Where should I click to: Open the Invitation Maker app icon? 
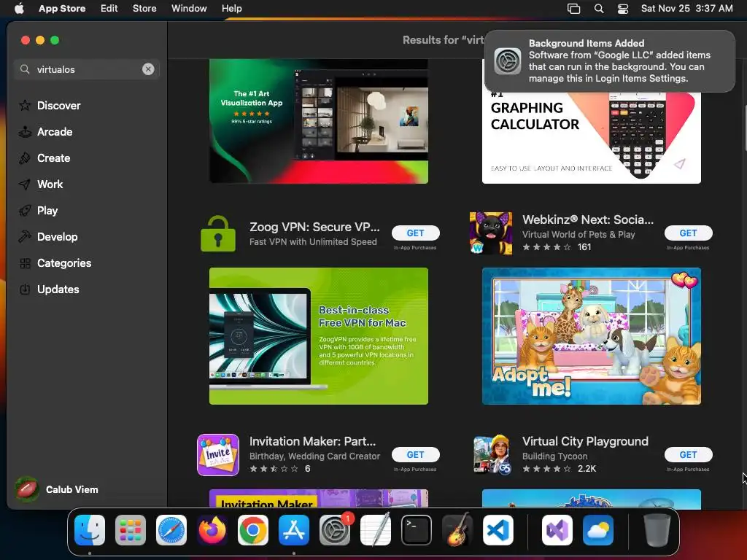click(x=218, y=455)
